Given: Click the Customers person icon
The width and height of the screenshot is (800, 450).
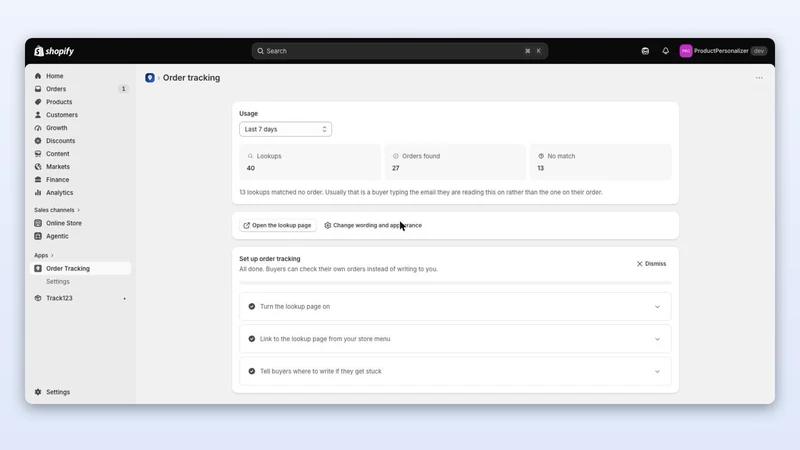Looking at the screenshot, I should [x=38, y=115].
